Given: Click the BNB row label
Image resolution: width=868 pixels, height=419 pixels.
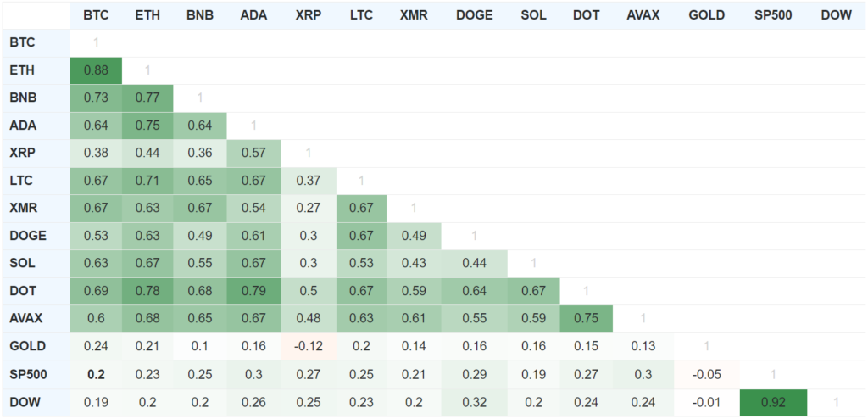Looking at the screenshot, I should (x=21, y=98).
